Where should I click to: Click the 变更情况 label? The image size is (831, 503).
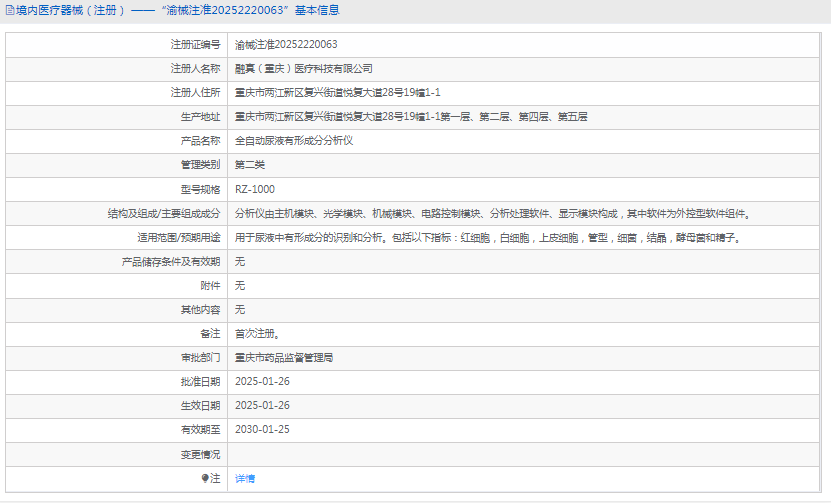click(x=200, y=454)
